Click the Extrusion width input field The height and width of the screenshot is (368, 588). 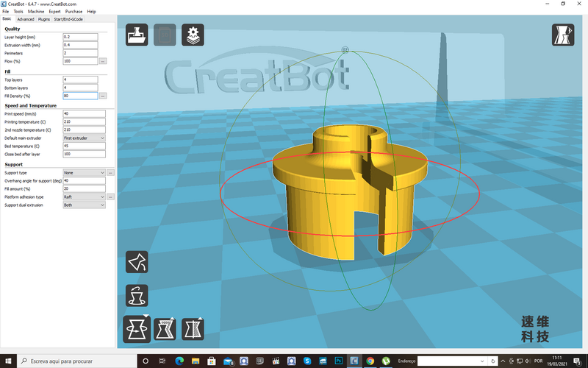click(x=80, y=45)
